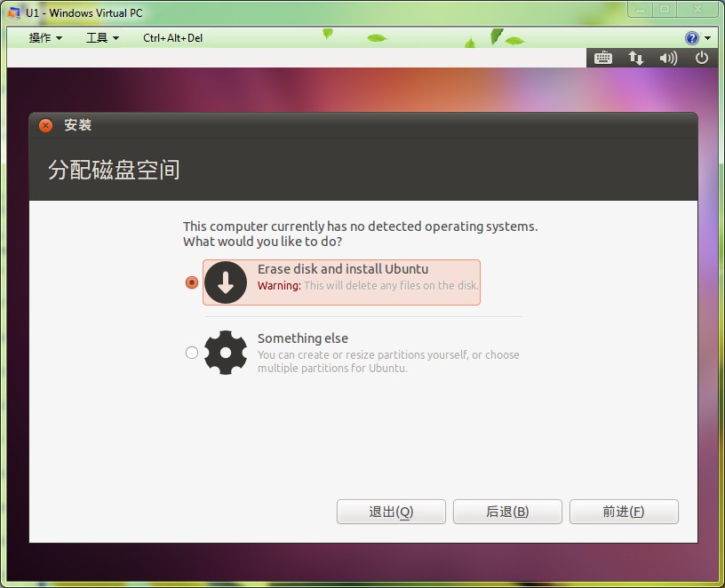725x588 pixels.
Task: Click the Something else label text
Action: point(303,338)
